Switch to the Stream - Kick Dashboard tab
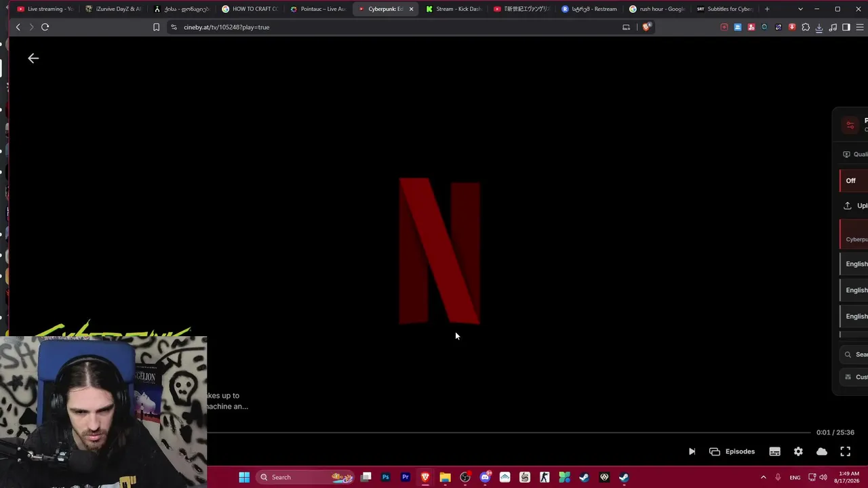This screenshot has width=868, height=488. tap(454, 9)
